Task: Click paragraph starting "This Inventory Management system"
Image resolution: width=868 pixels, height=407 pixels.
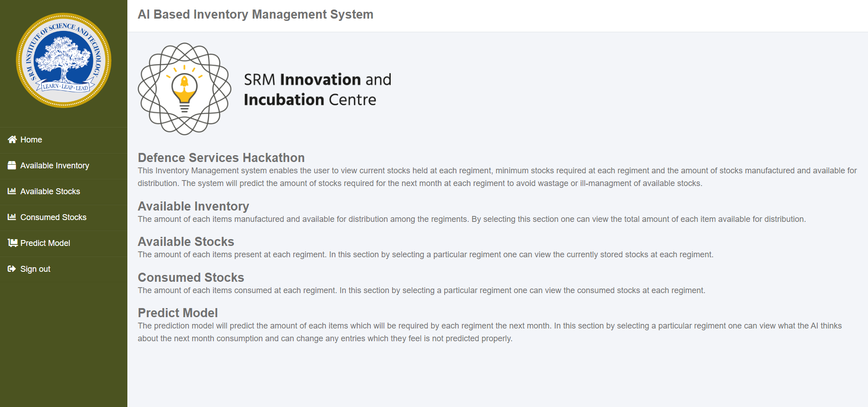Action: click(x=497, y=177)
